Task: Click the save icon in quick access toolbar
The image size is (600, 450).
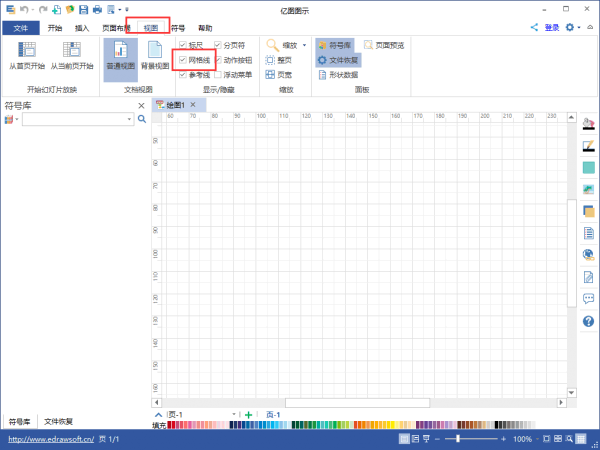Action: click(83, 10)
